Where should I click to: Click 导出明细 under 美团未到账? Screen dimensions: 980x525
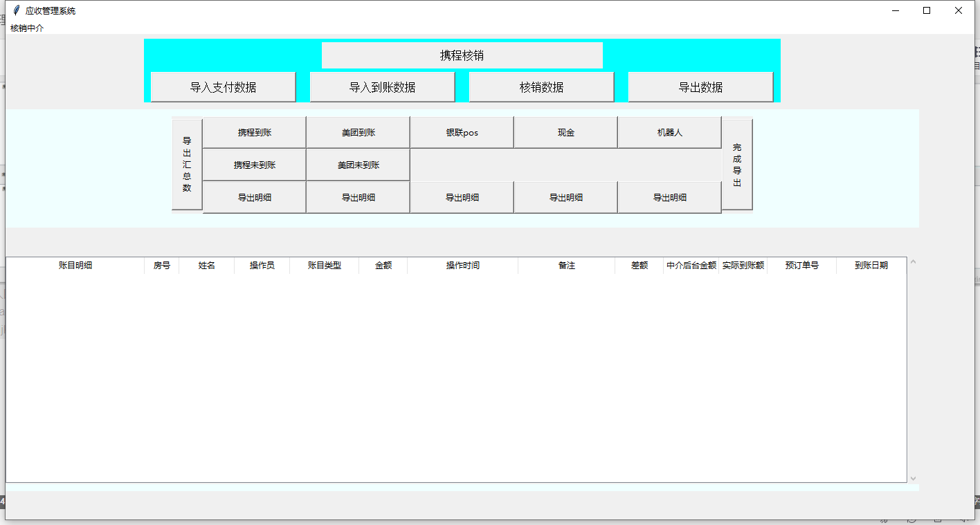point(359,197)
